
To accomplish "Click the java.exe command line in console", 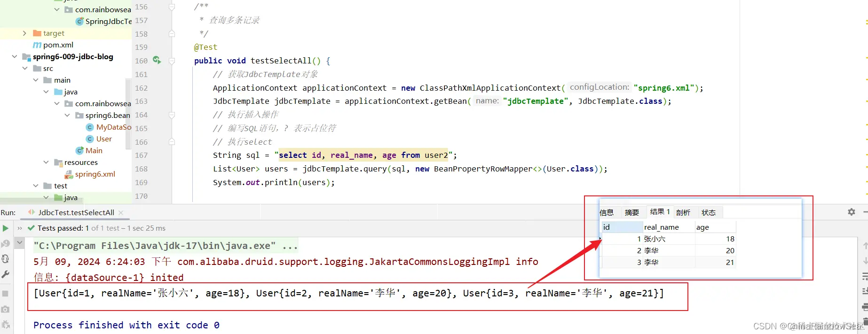I will [x=166, y=246].
